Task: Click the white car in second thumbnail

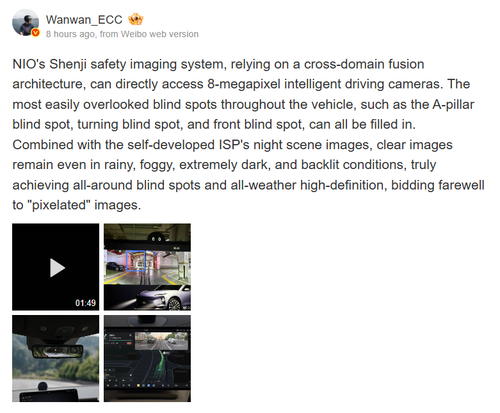Action: coord(163,297)
